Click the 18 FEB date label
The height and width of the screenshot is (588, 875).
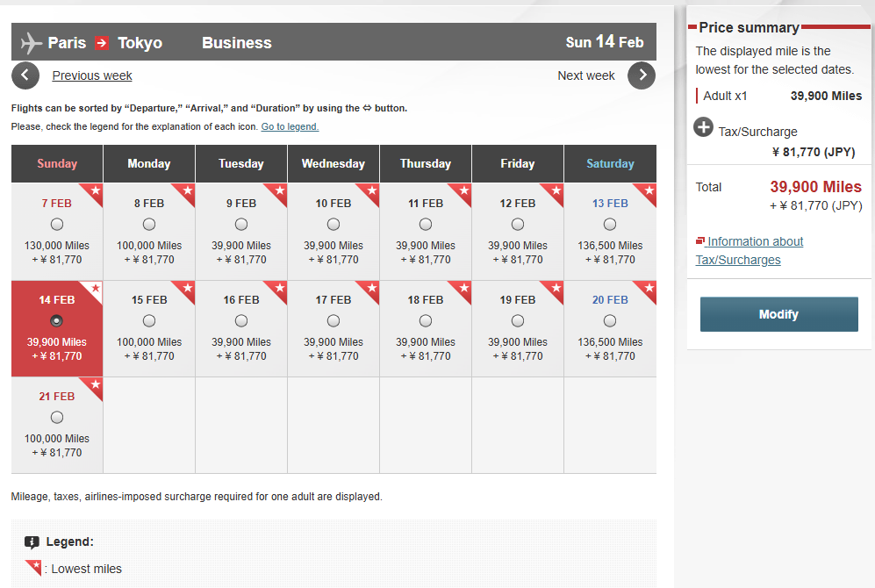pos(426,299)
